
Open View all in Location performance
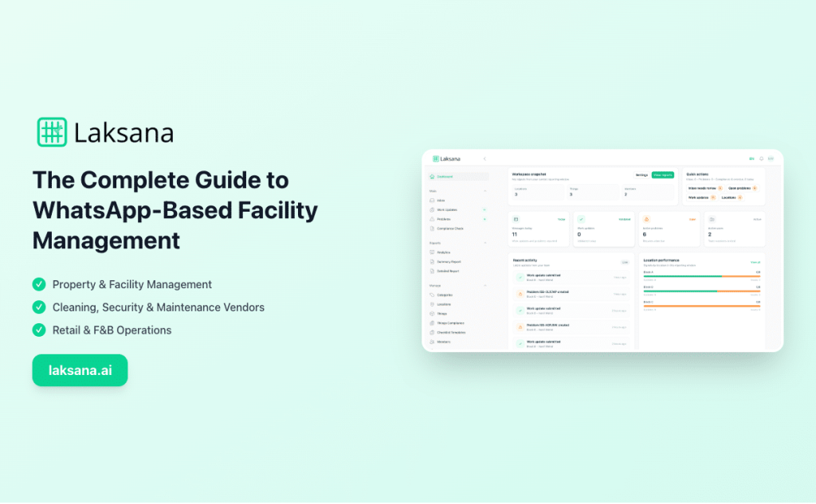pyautogui.click(x=756, y=261)
